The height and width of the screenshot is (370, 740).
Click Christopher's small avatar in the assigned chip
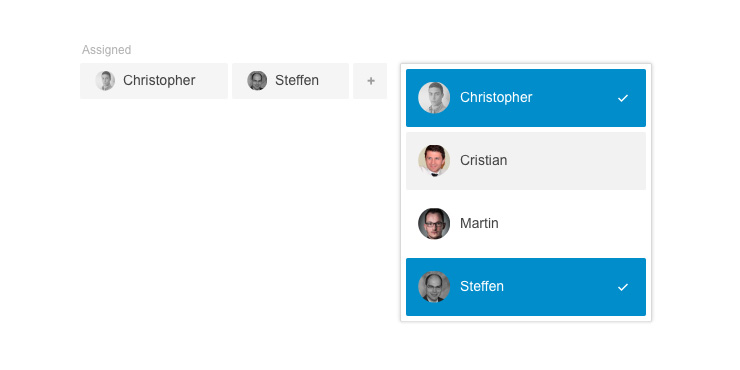tap(105, 81)
